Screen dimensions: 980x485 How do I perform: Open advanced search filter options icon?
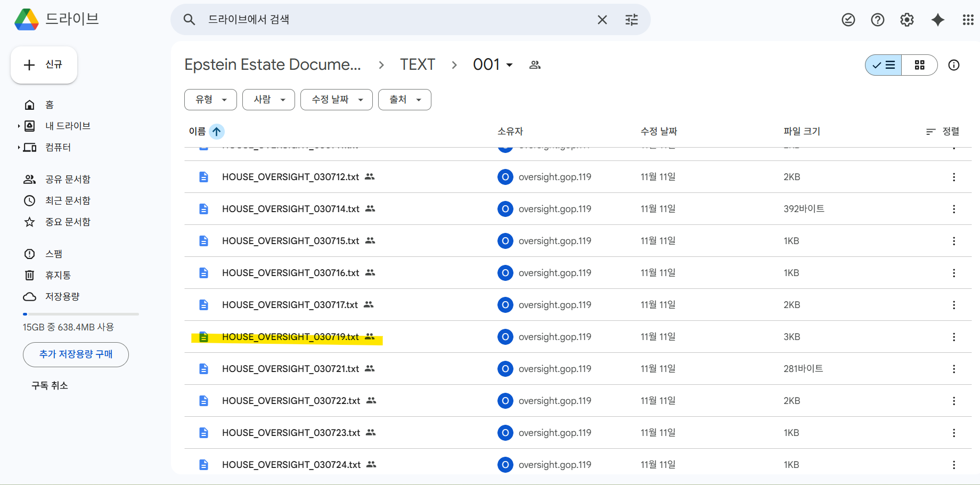click(632, 20)
